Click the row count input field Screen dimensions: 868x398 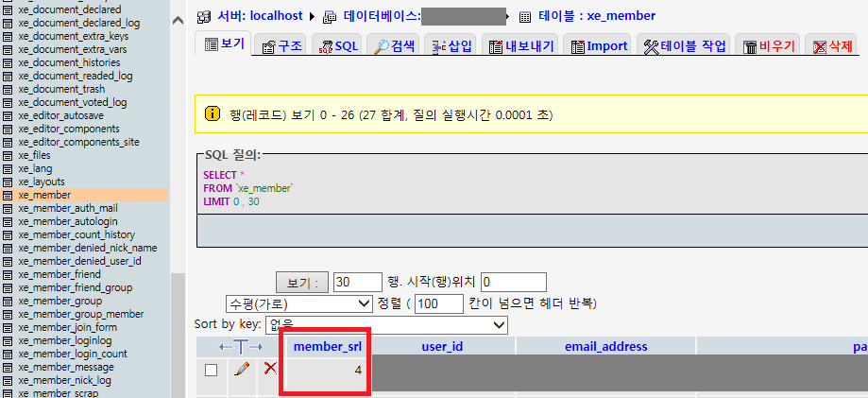tap(356, 282)
